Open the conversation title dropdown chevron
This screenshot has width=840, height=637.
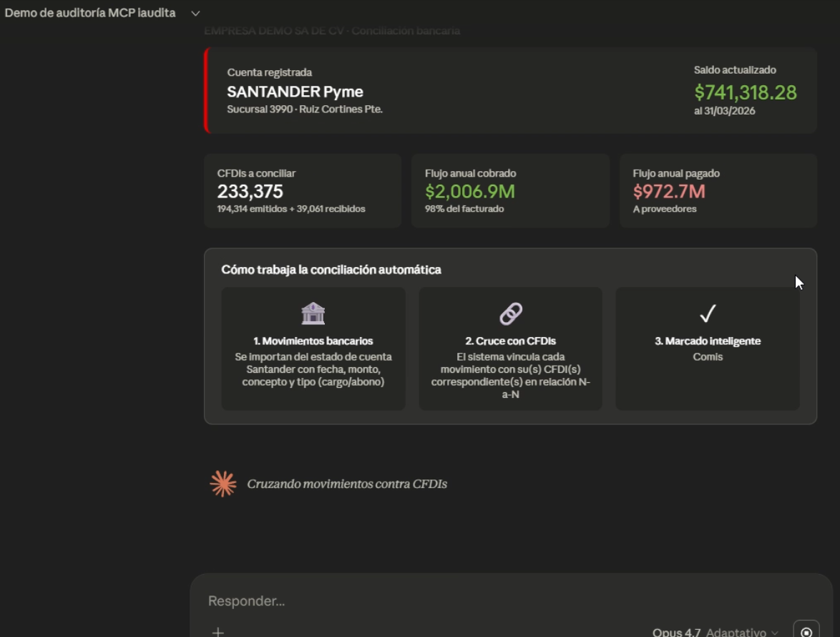195,14
